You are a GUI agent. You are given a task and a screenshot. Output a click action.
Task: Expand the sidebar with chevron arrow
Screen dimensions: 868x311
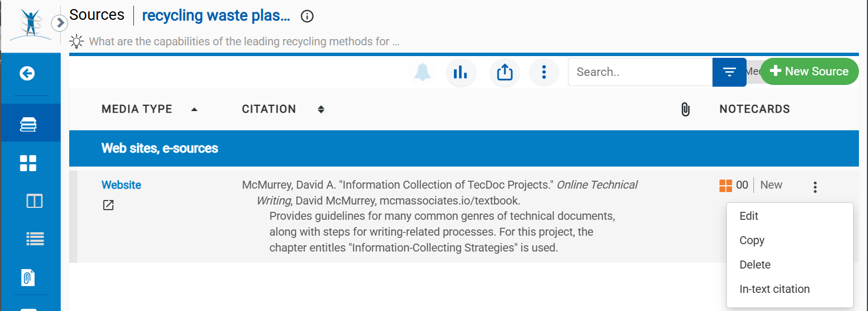[x=60, y=23]
